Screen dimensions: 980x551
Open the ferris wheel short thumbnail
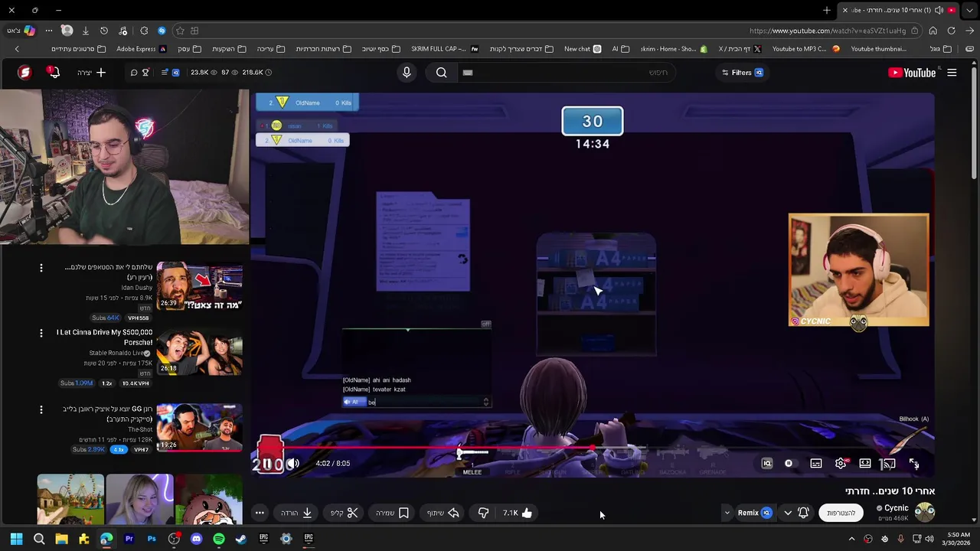click(70, 499)
